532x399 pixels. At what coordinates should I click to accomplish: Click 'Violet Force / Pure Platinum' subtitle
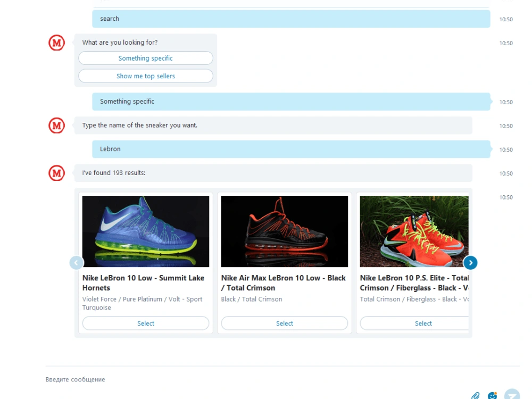click(x=142, y=303)
